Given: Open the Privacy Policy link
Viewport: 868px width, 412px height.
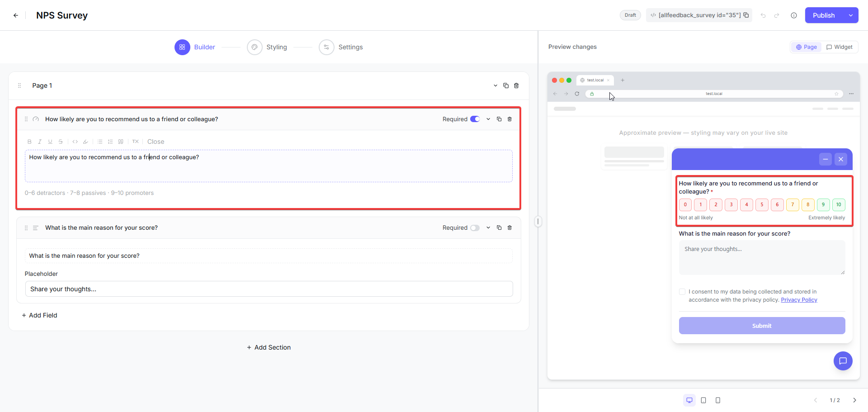Looking at the screenshot, I should [x=799, y=300].
